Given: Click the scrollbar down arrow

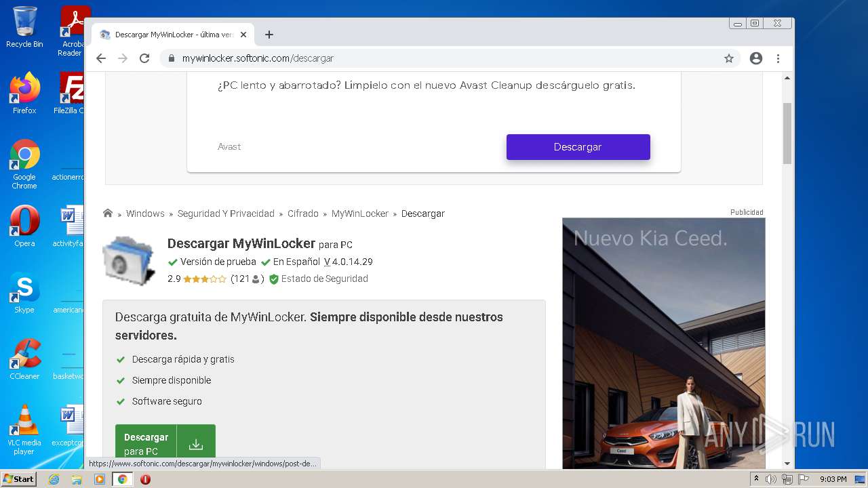Looking at the screenshot, I should (787, 464).
